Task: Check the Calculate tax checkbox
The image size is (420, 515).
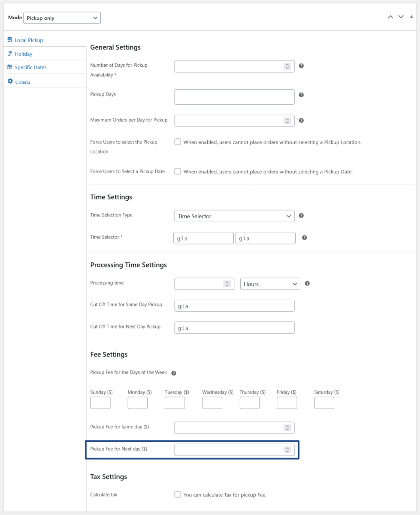Action: (x=178, y=494)
